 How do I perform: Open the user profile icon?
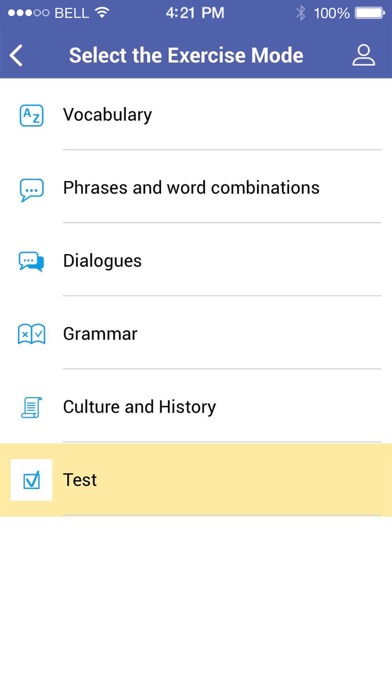coord(364,55)
